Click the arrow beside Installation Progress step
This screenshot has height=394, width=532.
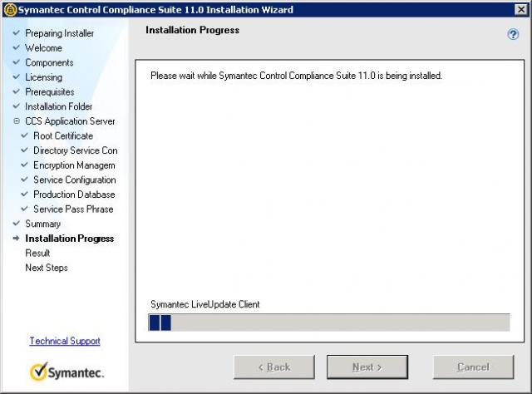(17, 239)
